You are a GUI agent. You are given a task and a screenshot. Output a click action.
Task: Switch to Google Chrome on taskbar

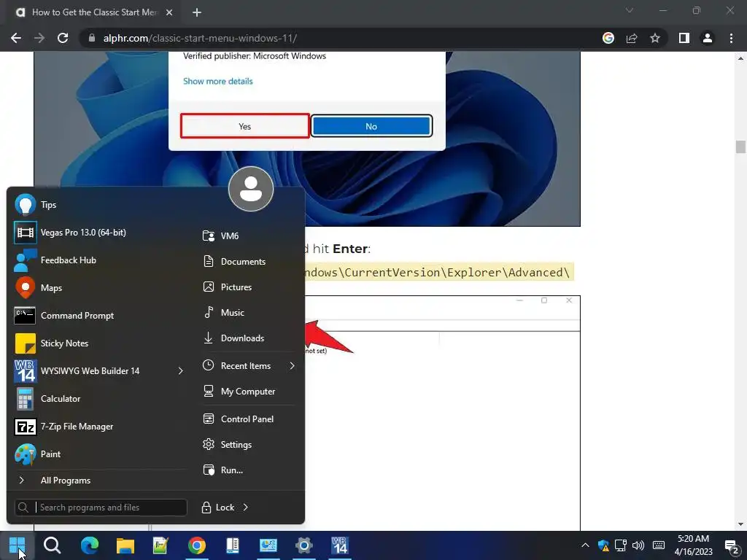pyautogui.click(x=197, y=545)
